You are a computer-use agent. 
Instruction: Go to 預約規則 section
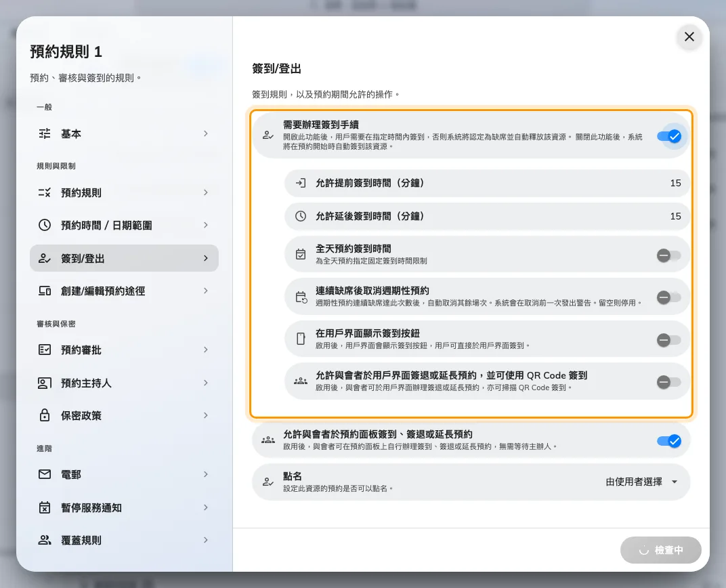click(124, 192)
